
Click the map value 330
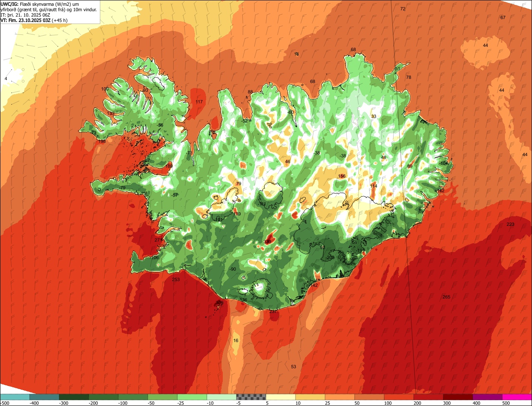pos(267,242)
